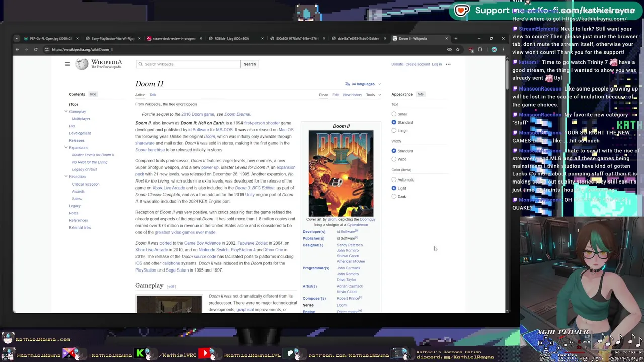Close the steam-deck-review tab
Viewport: 644px width, 362px height.
click(x=201, y=38)
